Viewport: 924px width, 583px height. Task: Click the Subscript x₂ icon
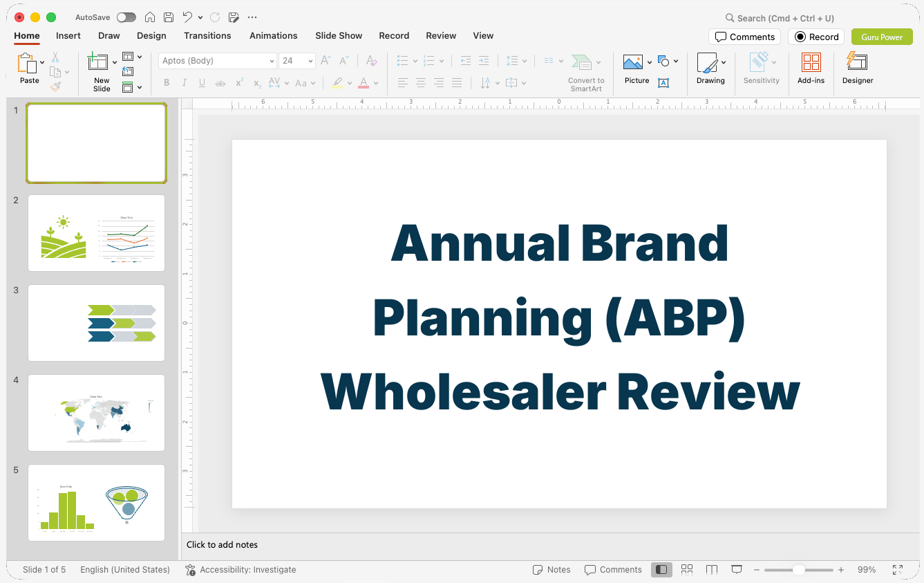(257, 83)
